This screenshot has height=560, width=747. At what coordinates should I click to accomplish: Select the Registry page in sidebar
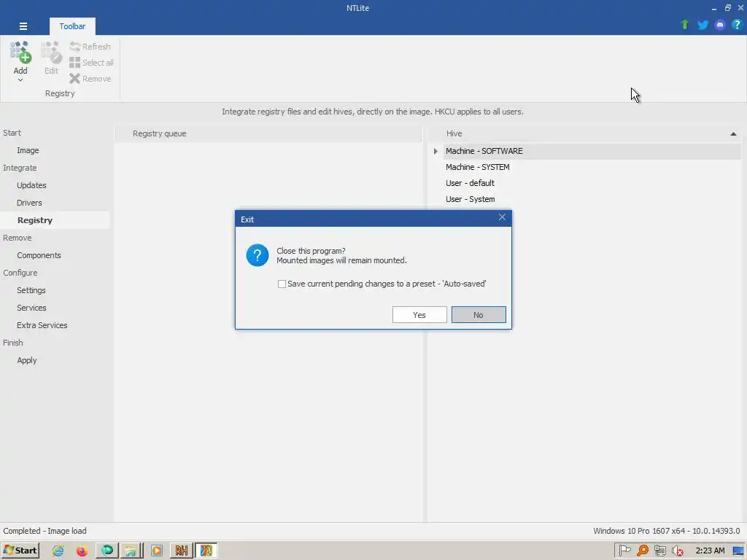pyautogui.click(x=35, y=220)
